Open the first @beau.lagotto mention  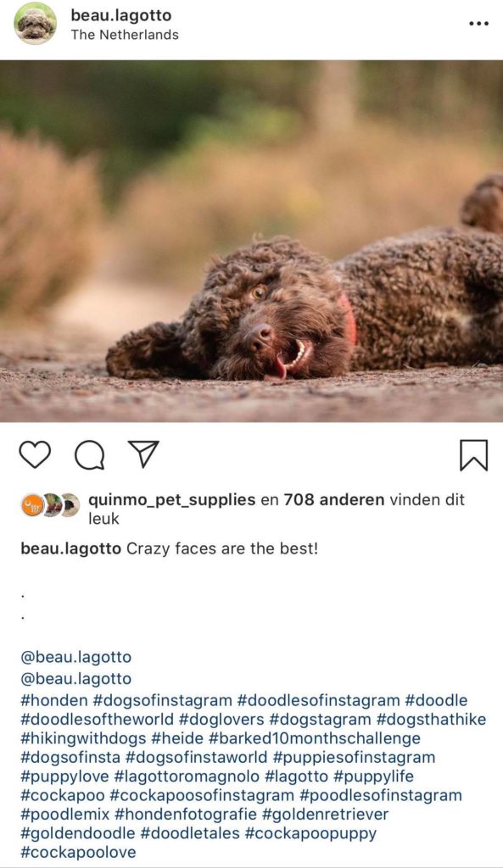pyautogui.click(x=75, y=657)
